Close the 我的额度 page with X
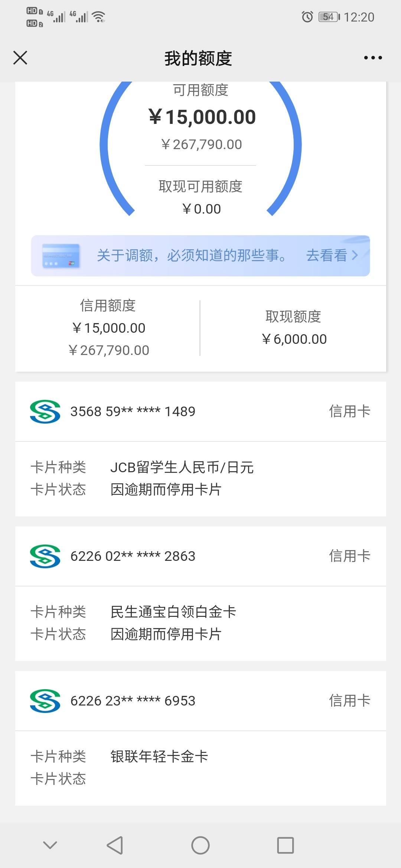 click(x=20, y=58)
